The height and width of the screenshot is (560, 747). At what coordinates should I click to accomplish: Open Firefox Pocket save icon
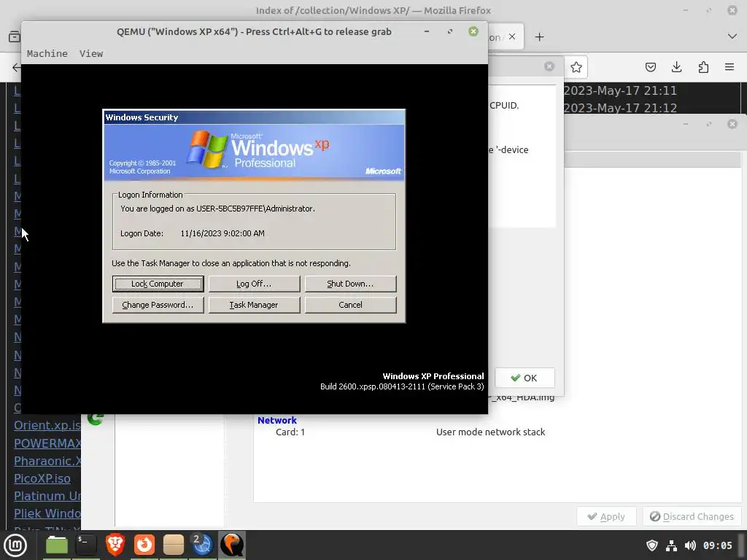[x=650, y=67]
